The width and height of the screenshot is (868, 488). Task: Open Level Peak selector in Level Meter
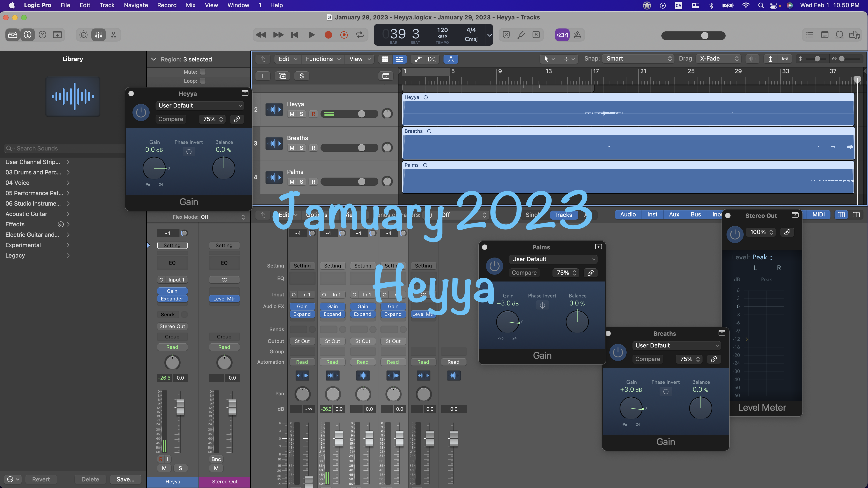point(762,257)
